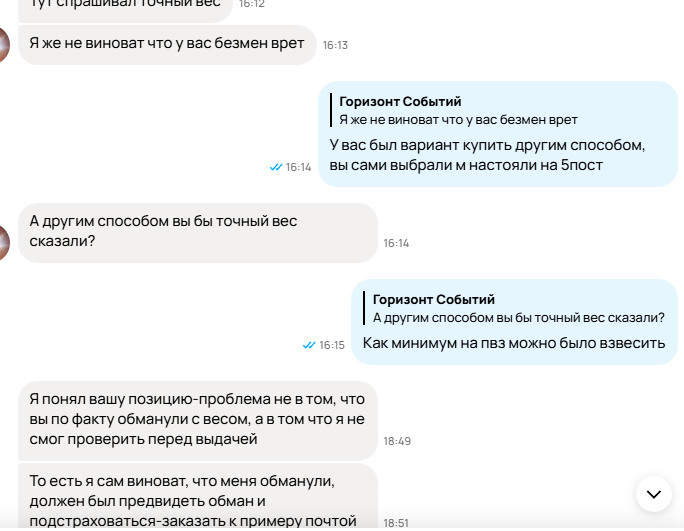Select incoming message 'А другим способом вы бы точный вес'
The width and height of the screenshot is (684, 531).
pyautogui.click(x=198, y=233)
